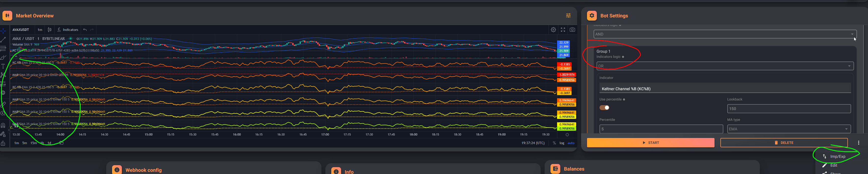The image size is (868, 174).
Task: Toggle the Use percentile switch
Action: [604, 108]
